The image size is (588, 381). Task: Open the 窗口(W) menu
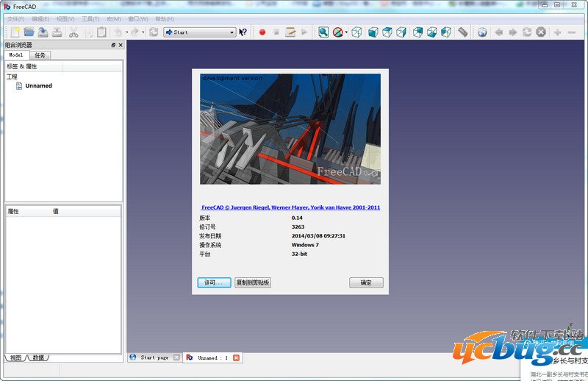point(138,19)
